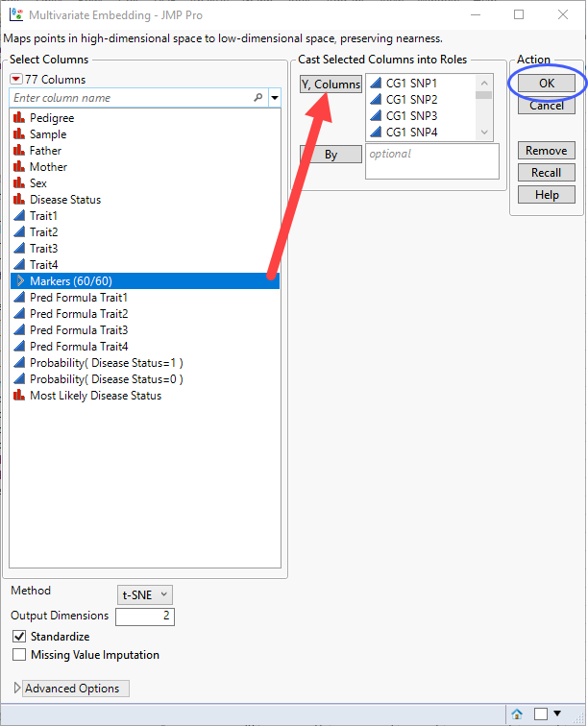
Task: Click the Pedigree nominal column icon
Action: 19,117
